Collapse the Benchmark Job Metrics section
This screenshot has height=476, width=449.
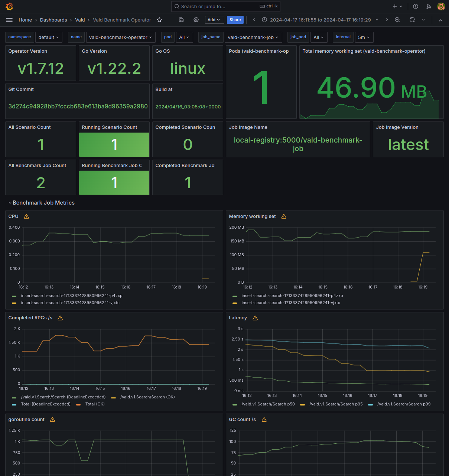pos(41,203)
